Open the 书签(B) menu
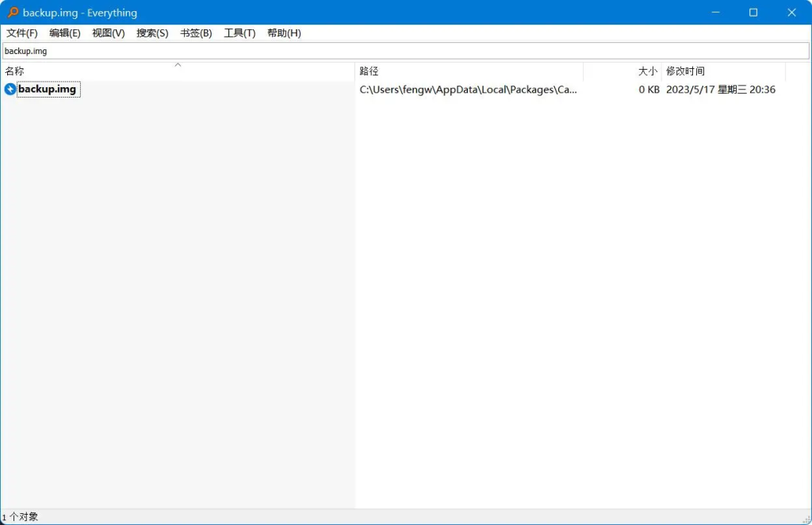Image resolution: width=812 pixels, height=525 pixels. (x=196, y=33)
